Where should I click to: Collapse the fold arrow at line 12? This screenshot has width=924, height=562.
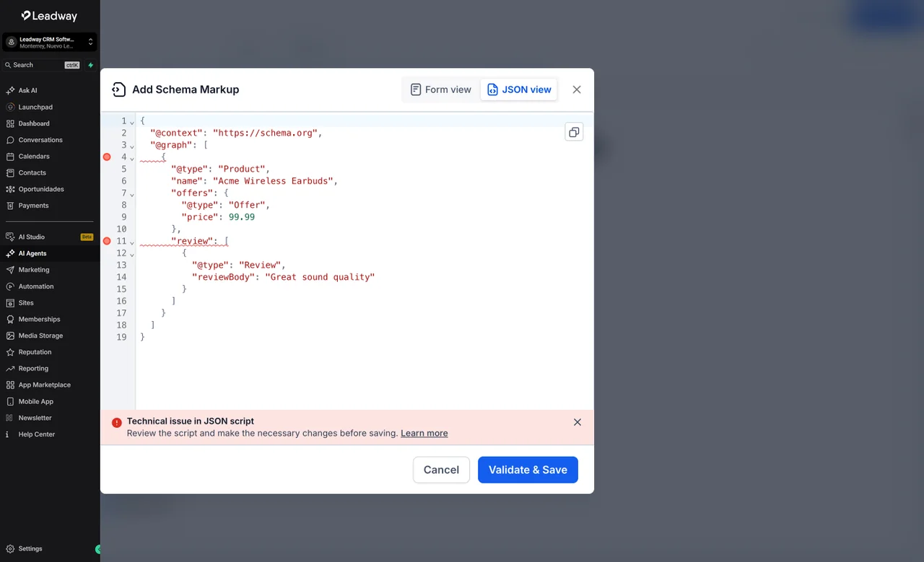click(x=132, y=254)
